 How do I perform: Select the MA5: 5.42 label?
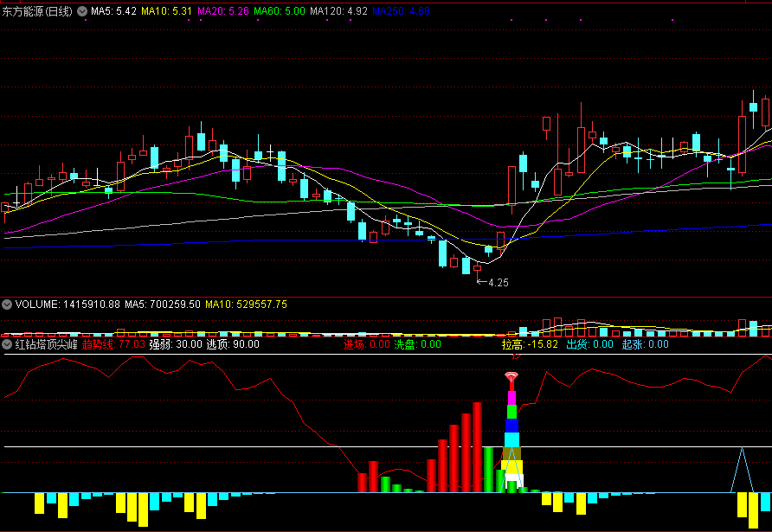click(113, 11)
